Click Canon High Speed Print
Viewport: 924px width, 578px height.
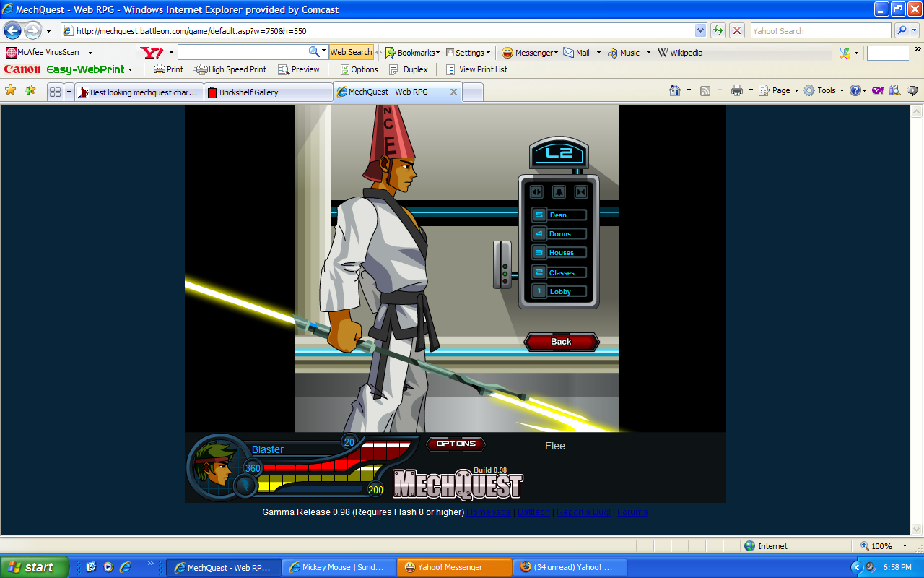tap(231, 69)
